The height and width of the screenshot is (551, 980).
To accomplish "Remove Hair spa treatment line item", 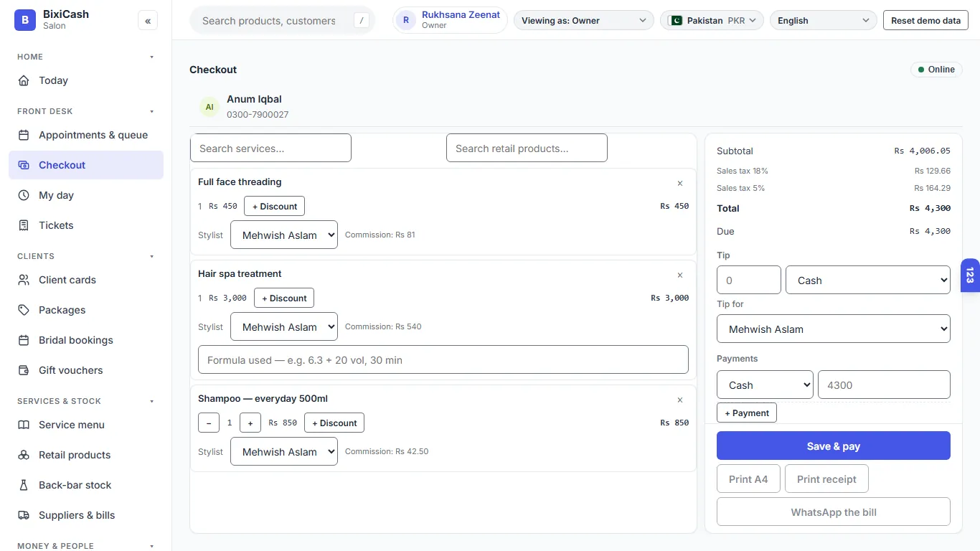I will click(x=680, y=275).
